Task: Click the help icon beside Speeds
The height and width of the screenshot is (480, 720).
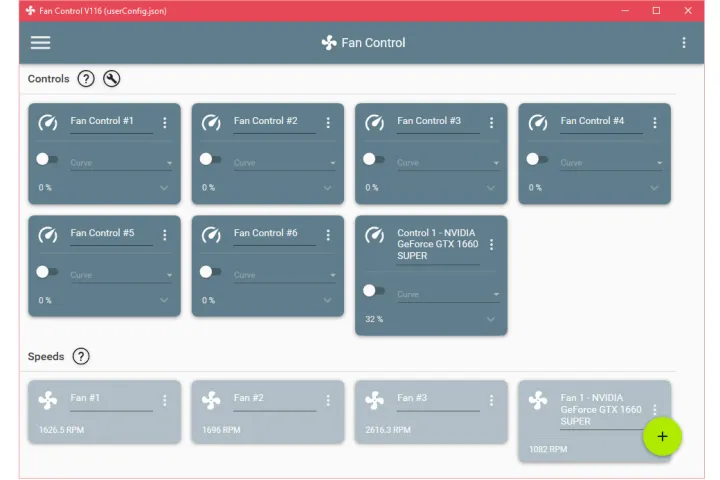Action: [x=81, y=356]
